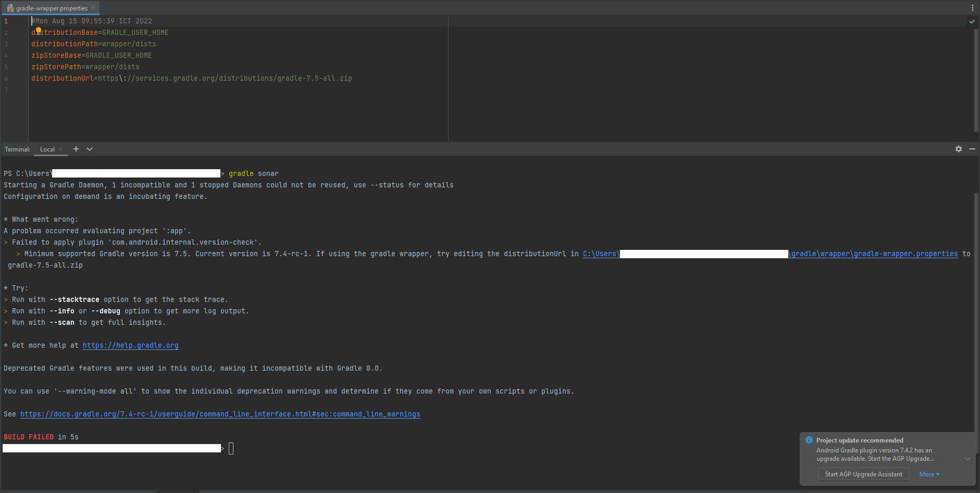Expand the Project update notification chevron
The image size is (980, 493).
[x=967, y=459]
